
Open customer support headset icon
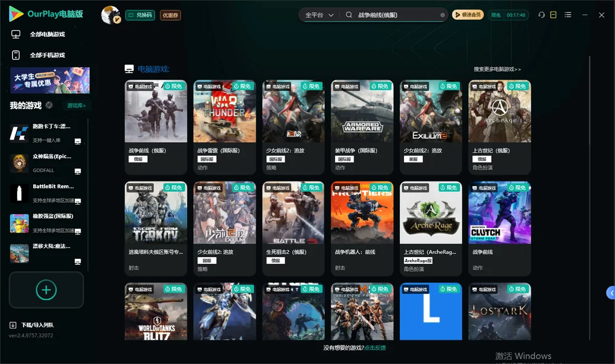tap(542, 15)
